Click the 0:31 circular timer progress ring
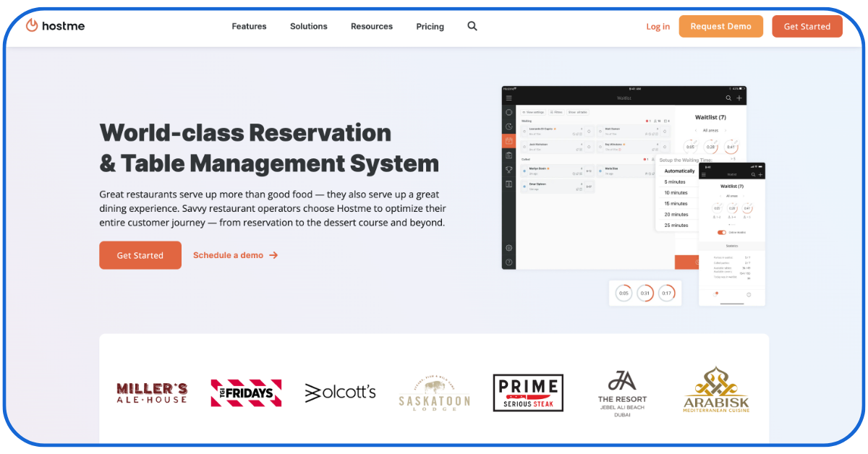 pyautogui.click(x=645, y=294)
